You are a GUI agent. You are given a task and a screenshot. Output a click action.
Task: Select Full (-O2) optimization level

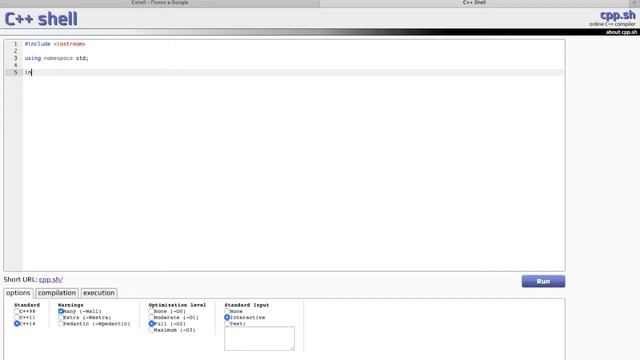(x=151, y=323)
